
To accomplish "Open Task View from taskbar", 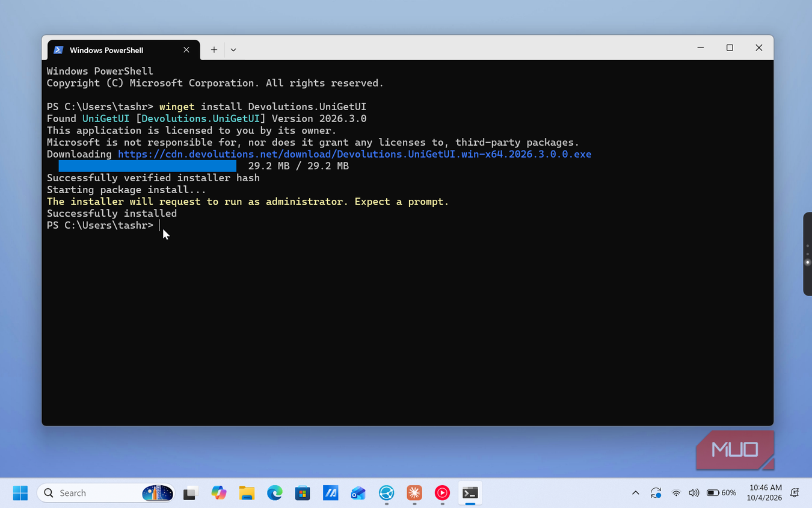I will point(191,493).
